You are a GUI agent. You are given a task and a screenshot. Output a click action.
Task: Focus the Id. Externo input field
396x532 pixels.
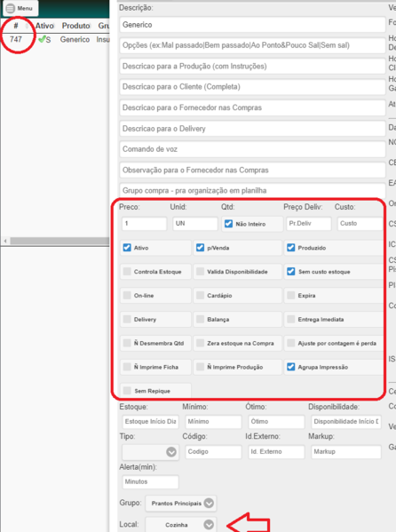276,452
